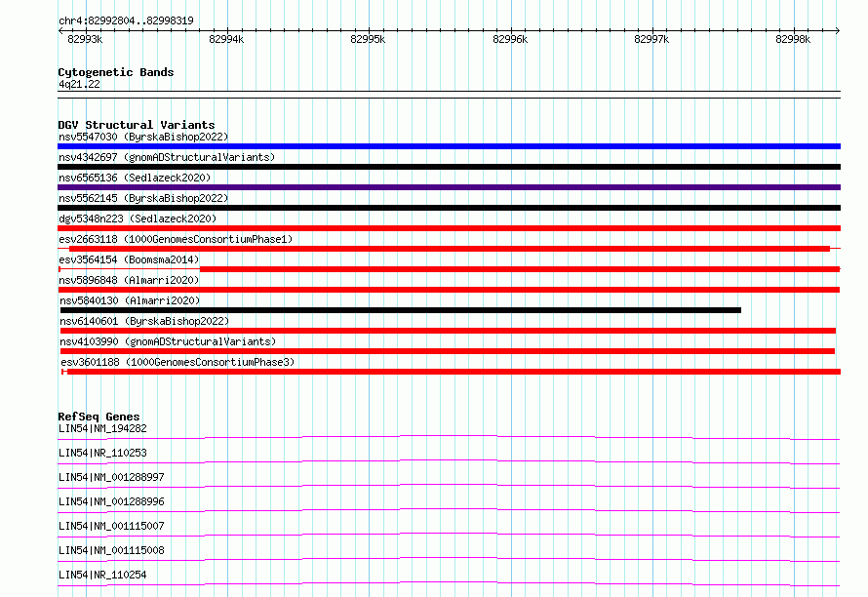Click the purple bar for nsv6565136
Screen dimensions: 868x597
pyautogui.click(x=449, y=187)
